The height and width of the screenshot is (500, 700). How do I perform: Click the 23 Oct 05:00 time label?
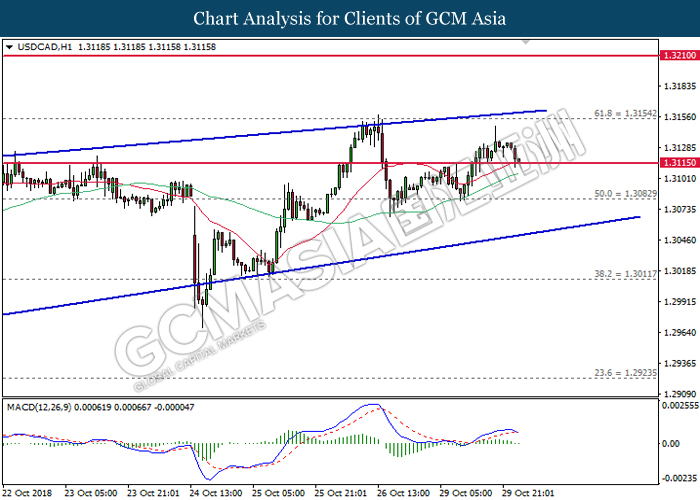91,493
